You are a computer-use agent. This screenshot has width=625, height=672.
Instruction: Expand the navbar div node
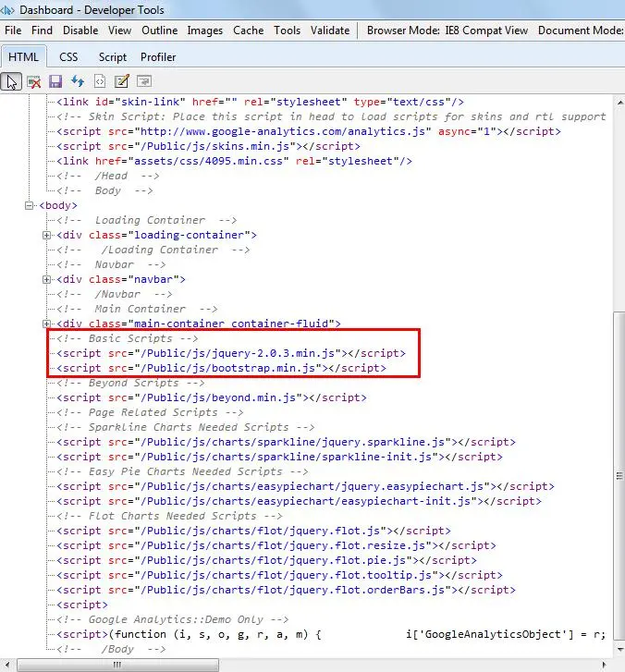click(x=47, y=280)
